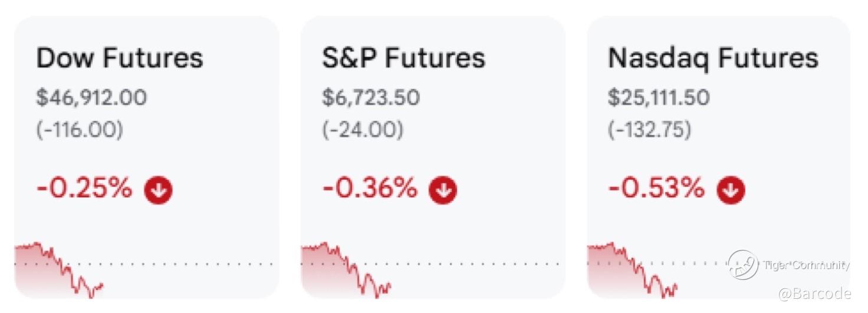This screenshot has height=313, width=868.
Task: Select the S&P price $6,723.50
Action: pyautogui.click(x=371, y=97)
